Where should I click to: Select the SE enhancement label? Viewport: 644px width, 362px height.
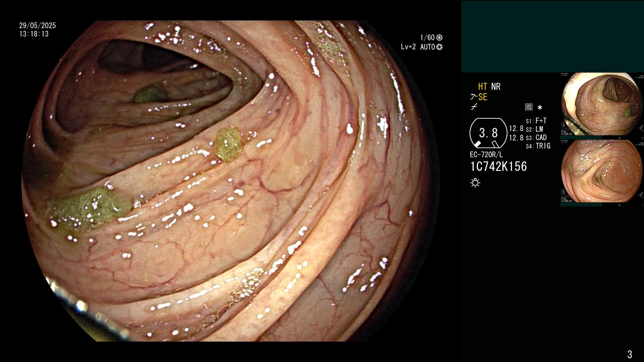[483, 97]
